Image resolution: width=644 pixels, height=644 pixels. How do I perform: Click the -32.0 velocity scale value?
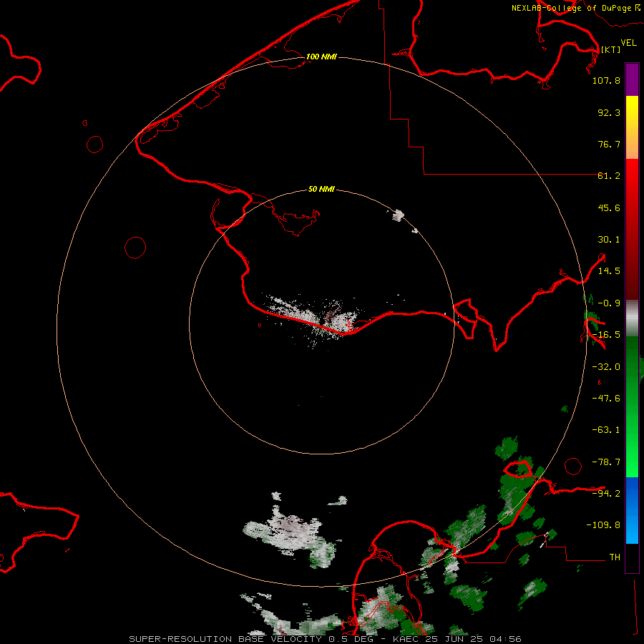coord(606,367)
